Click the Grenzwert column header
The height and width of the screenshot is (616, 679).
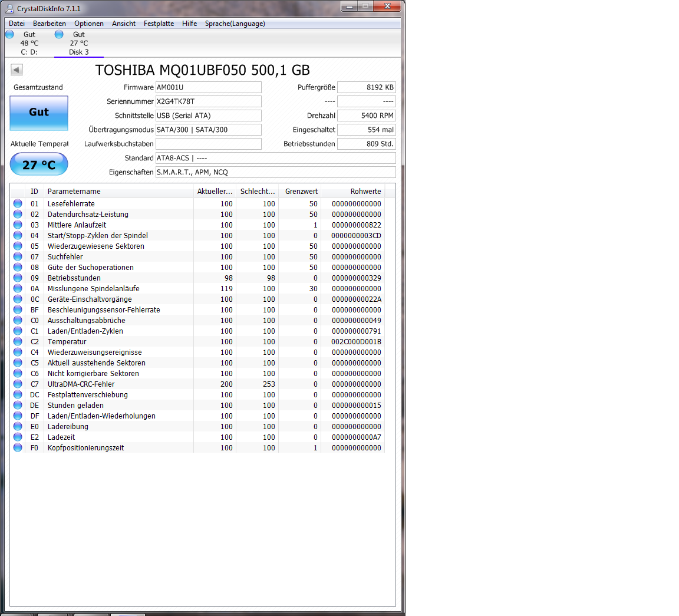pos(299,191)
